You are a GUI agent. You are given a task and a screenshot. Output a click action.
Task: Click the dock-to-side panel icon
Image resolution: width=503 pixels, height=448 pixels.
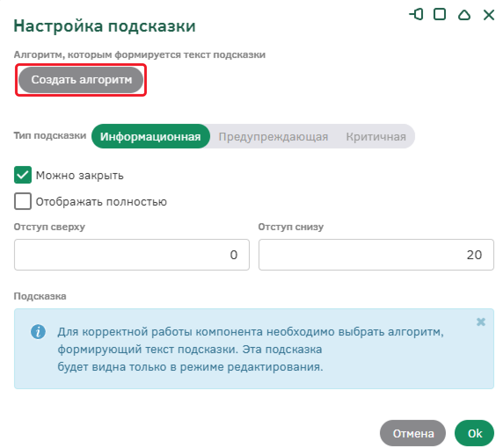pyautogui.click(x=416, y=14)
